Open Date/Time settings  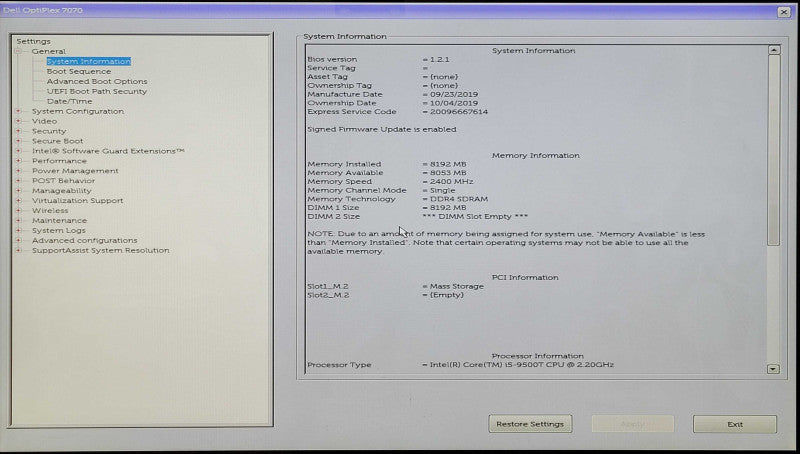click(70, 102)
